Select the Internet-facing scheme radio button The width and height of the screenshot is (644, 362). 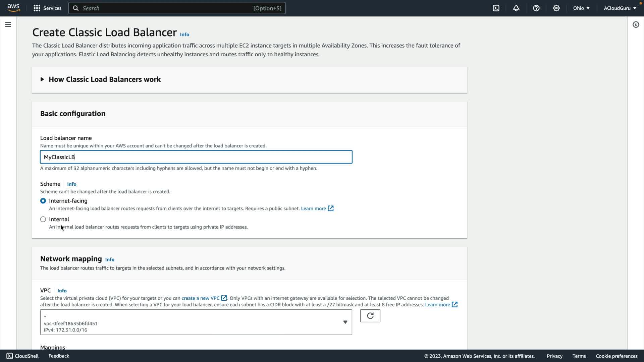tap(43, 201)
